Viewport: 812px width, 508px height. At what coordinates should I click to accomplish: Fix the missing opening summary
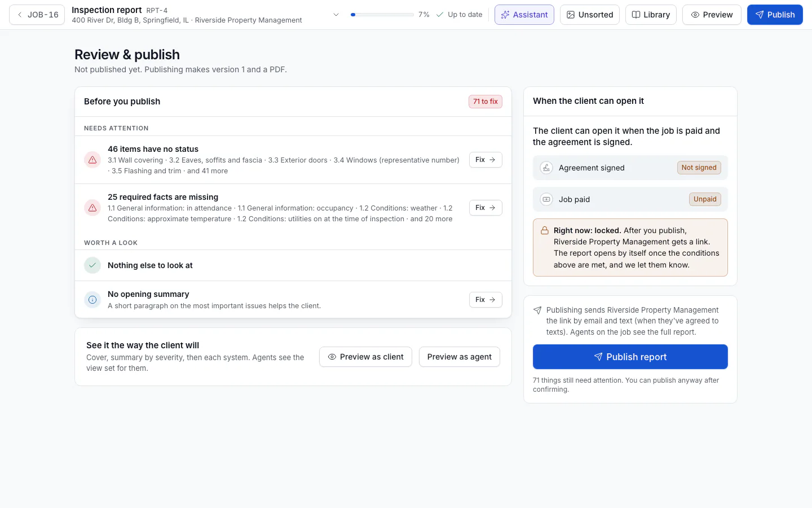486,300
